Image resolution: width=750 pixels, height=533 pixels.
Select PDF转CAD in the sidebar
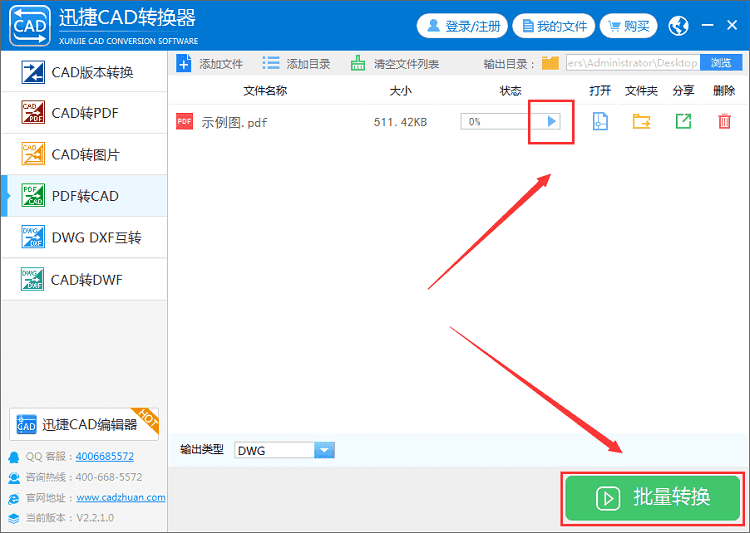85,196
